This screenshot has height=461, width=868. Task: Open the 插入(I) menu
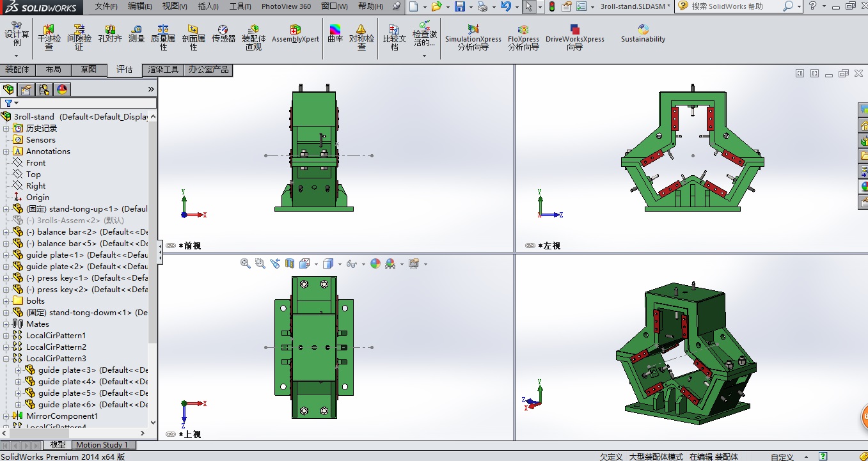pos(209,6)
